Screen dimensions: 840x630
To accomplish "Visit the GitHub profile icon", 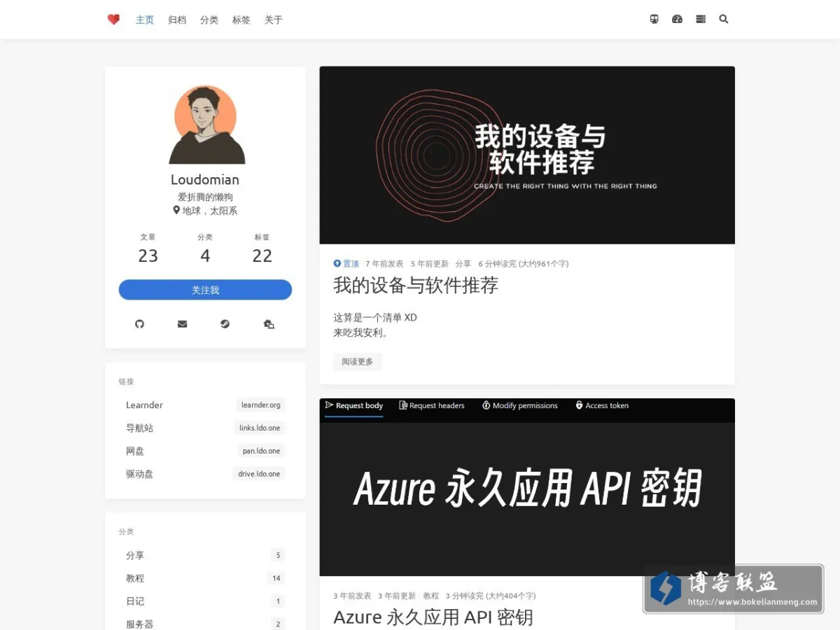I will point(139,324).
